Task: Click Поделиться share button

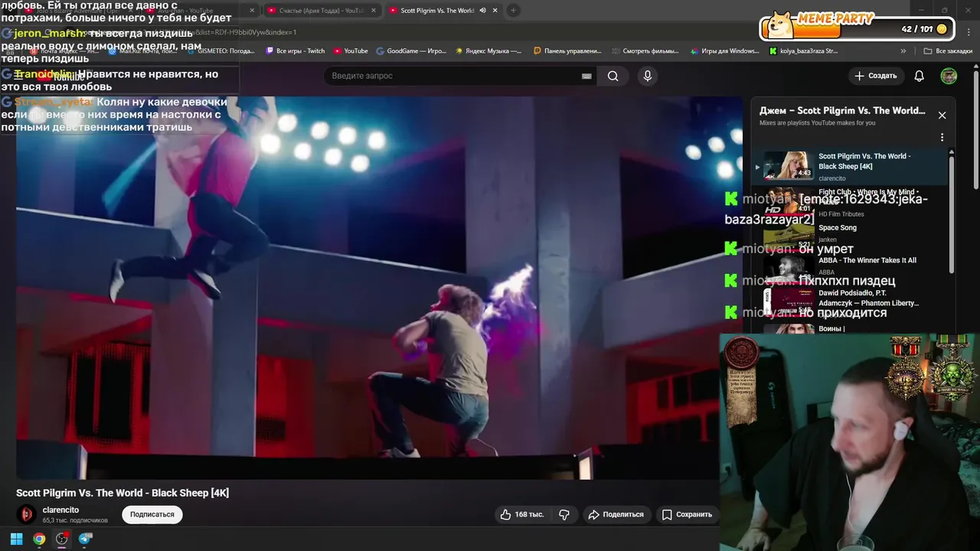Action: (616, 514)
